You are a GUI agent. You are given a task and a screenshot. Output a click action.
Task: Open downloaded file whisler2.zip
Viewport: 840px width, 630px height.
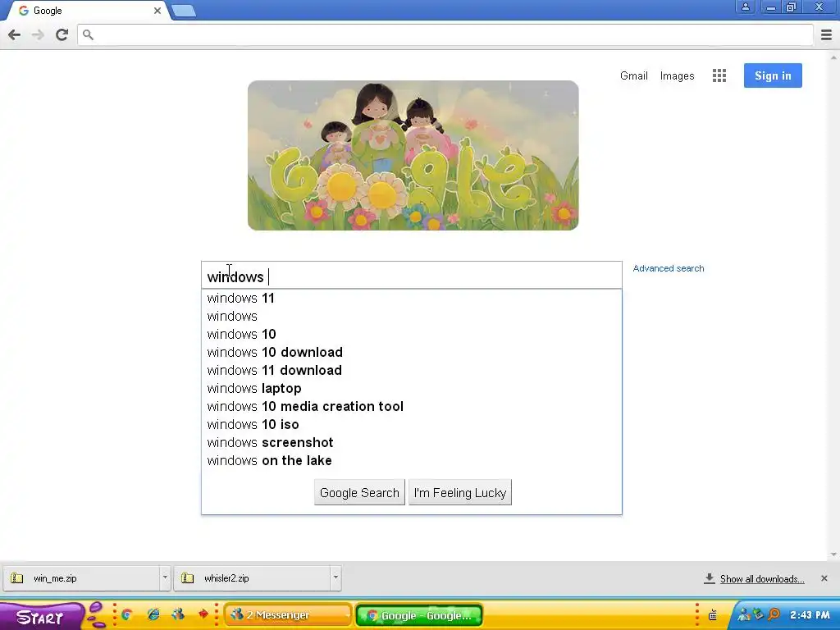point(252,578)
